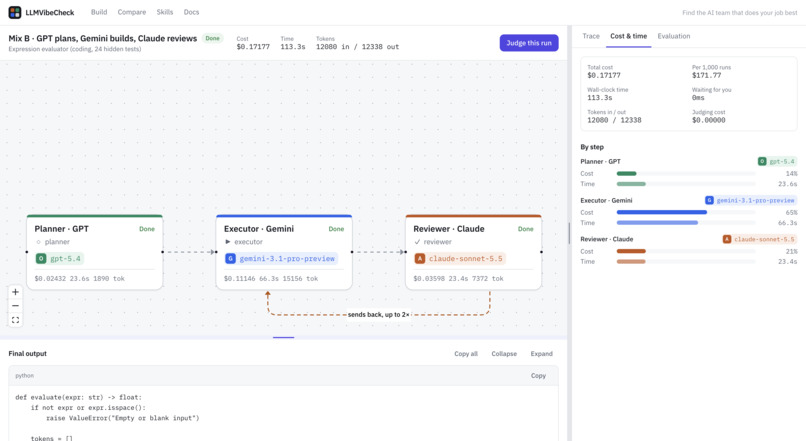Screen dimensions: 806x441
Task: Click the Done status badge beside run title
Action: [x=212, y=39]
